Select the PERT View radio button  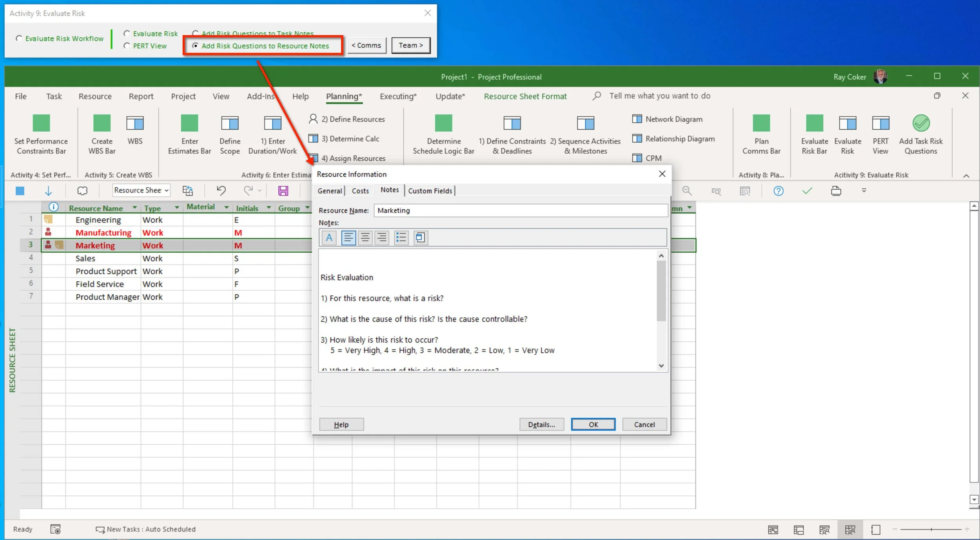pos(127,46)
